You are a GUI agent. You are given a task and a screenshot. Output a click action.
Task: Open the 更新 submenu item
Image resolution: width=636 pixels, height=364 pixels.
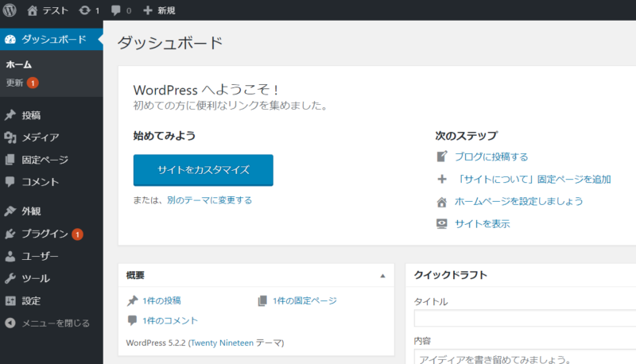[14, 83]
